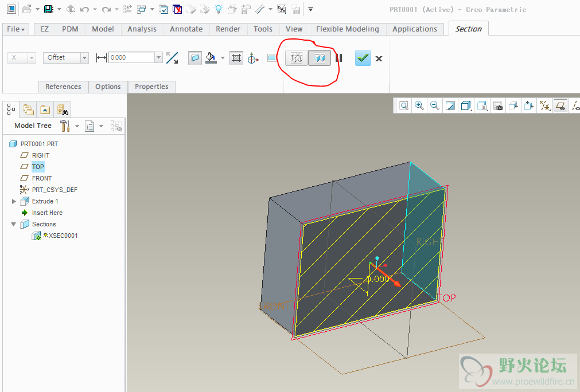
Task: Collapse the Sections node
Action: coord(14,224)
